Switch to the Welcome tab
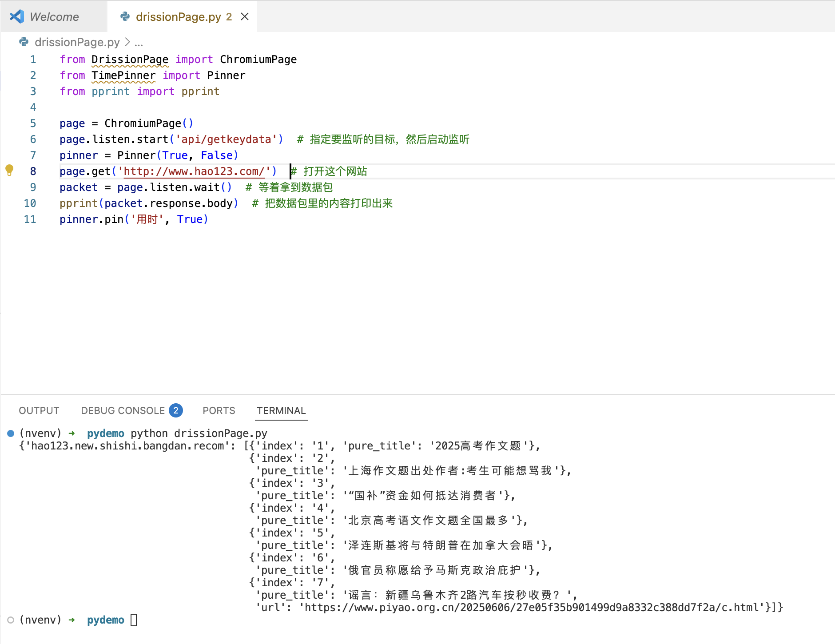Viewport: 835px width, 644px height. pos(54,16)
